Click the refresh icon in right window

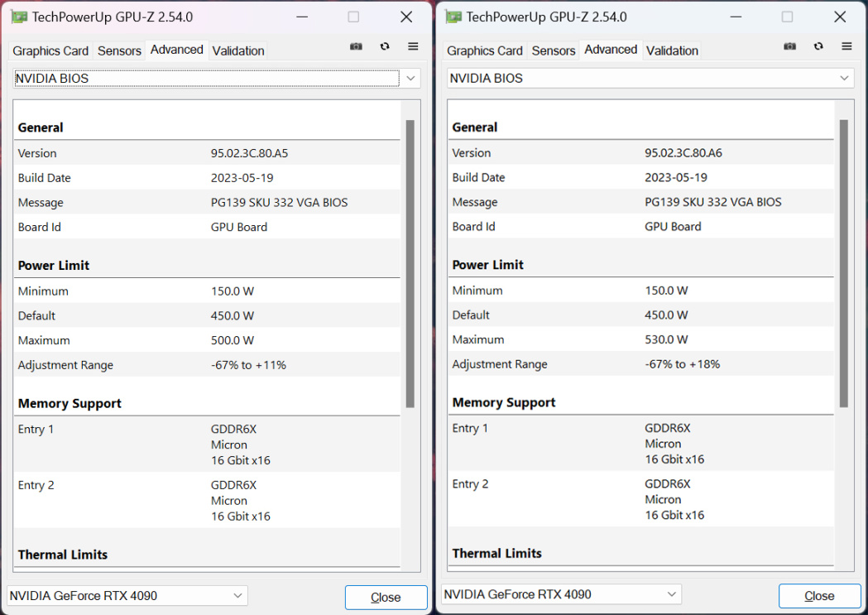coord(818,47)
